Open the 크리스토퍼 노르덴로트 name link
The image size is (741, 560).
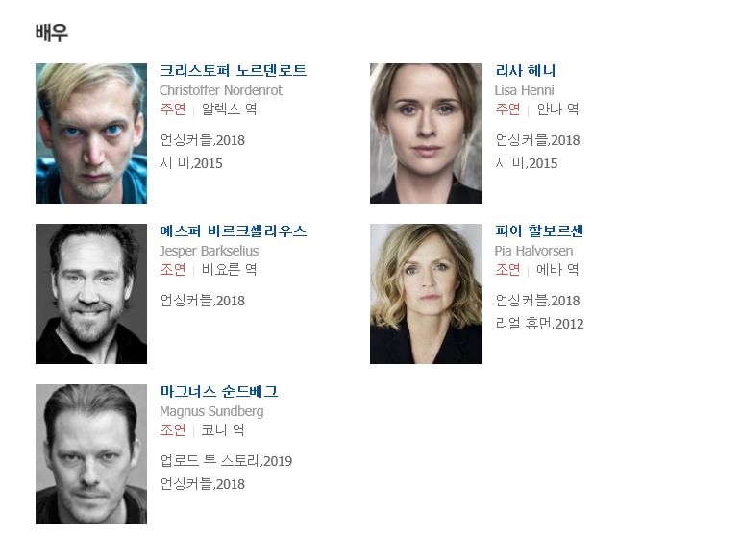pyautogui.click(x=233, y=71)
